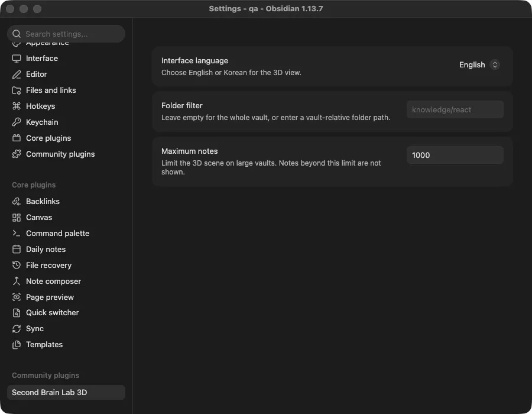The width and height of the screenshot is (532, 414).
Task: Open Community plugins settings
Action: (x=66, y=154)
